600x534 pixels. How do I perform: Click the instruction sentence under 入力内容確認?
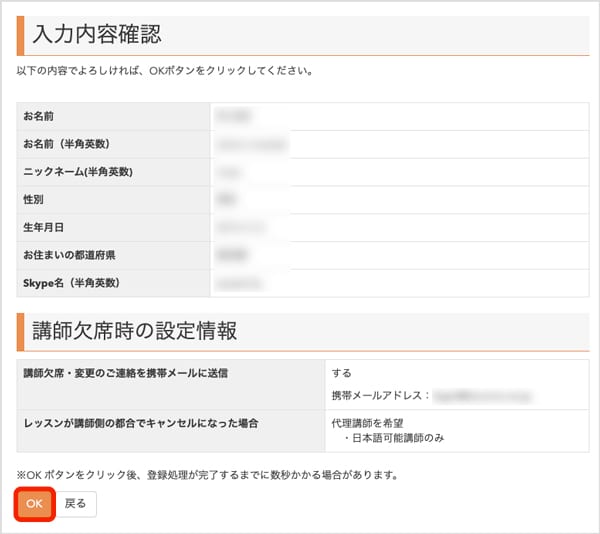click(165, 72)
